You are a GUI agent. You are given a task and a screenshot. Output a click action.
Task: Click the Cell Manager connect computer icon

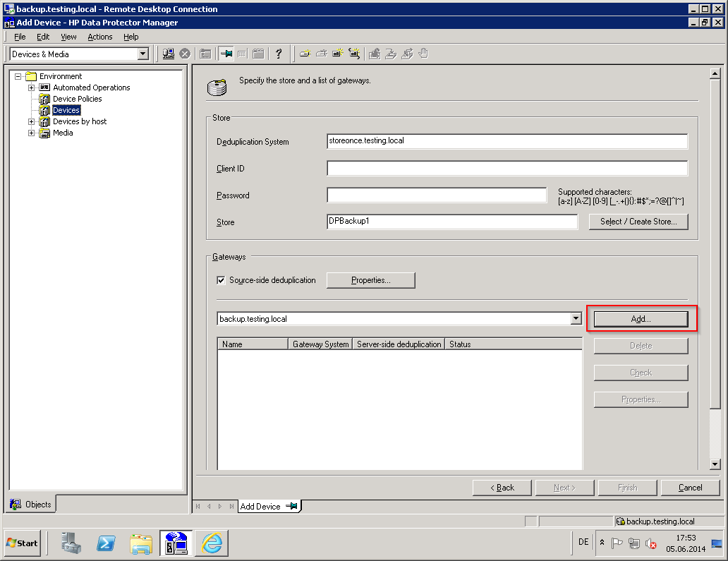[x=168, y=54]
